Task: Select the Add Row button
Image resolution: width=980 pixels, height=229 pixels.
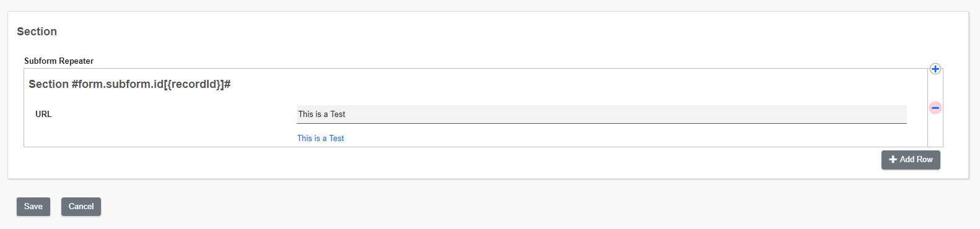Action: pos(911,160)
